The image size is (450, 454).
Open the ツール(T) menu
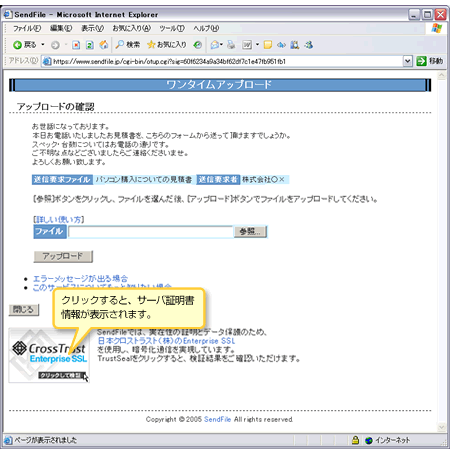(172, 28)
